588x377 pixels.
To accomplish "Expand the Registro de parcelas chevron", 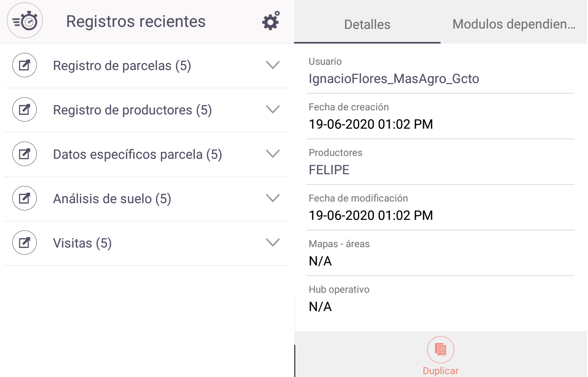I will point(273,65).
